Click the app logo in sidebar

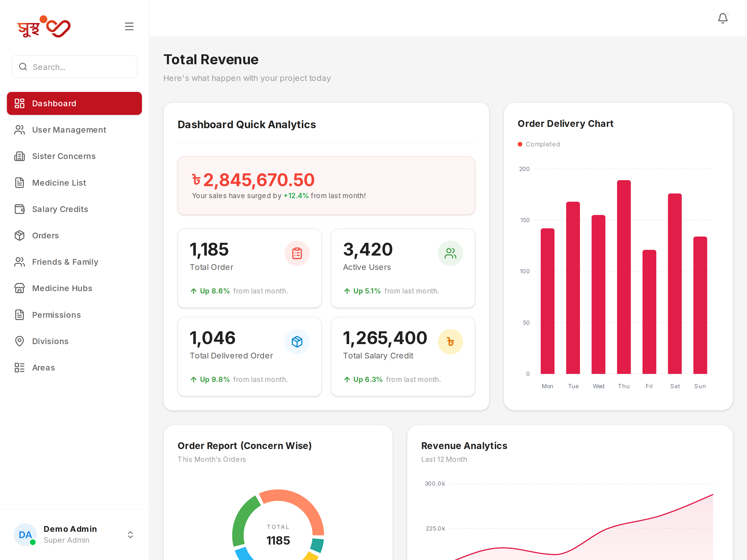click(x=44, y=27)
